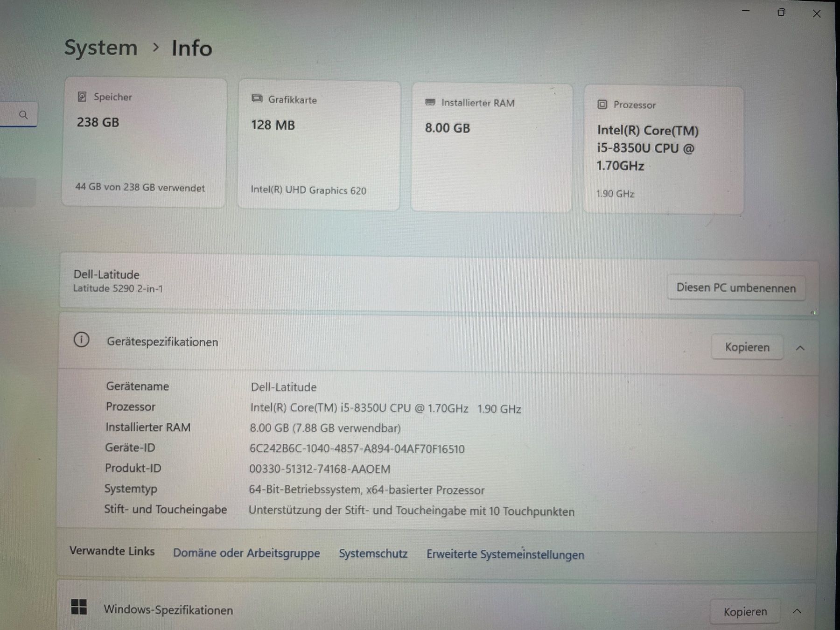Select the Systemtyp 64-Bit-Betriebssystem value
This screenshot has height=630, width=840.
pyautogui.click(x=366, y=490)
